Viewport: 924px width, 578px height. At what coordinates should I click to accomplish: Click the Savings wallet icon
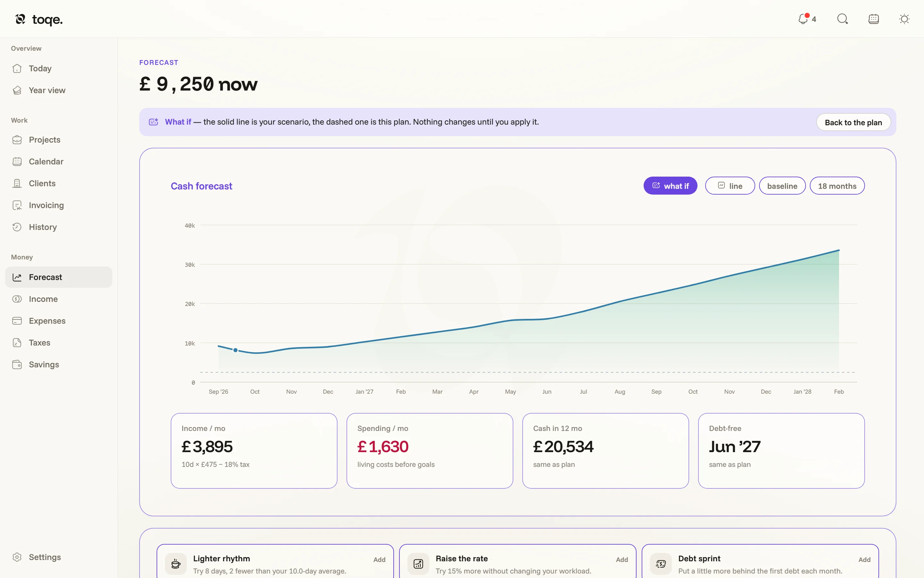[x=17, y=365]
